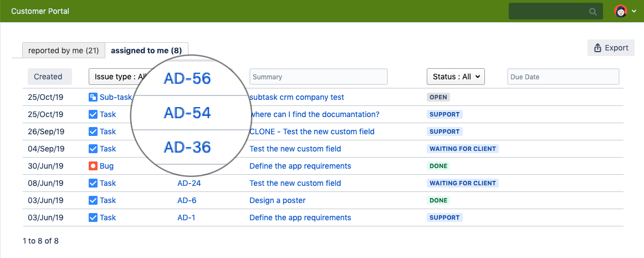Click the red Bug issue type icon
Viewport: 644px width, 258px height.
[x=93, y=166]
